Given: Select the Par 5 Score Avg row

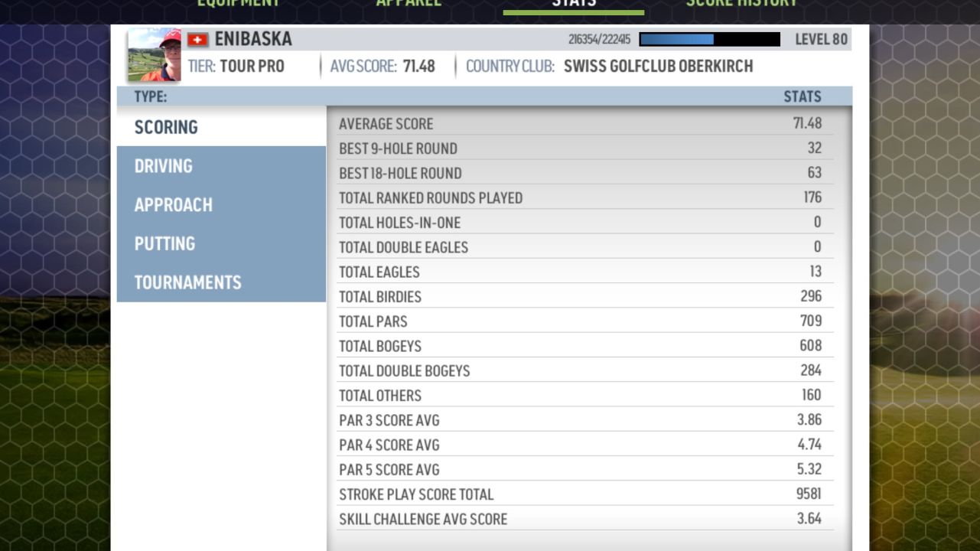Looking at the screenshot, I should pyautogui.click(x=585, y=469).
